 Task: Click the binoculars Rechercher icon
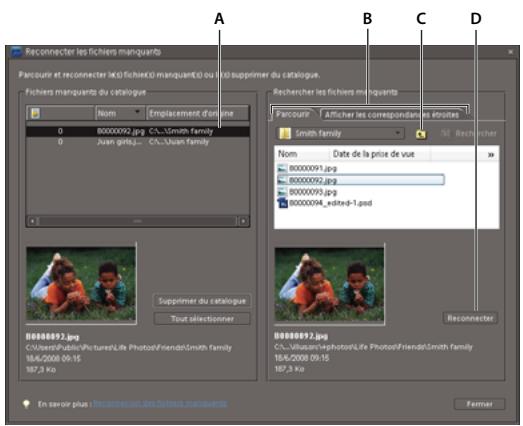coord(445,133)
